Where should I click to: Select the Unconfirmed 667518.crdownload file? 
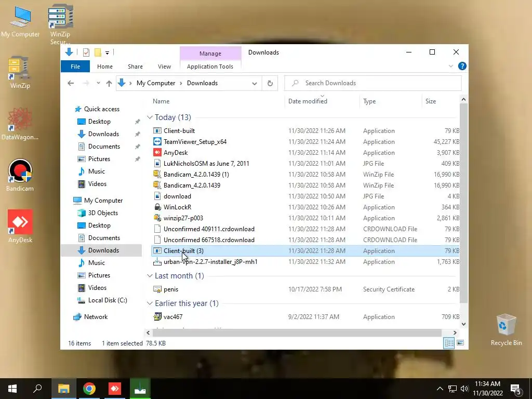[305, 240]
